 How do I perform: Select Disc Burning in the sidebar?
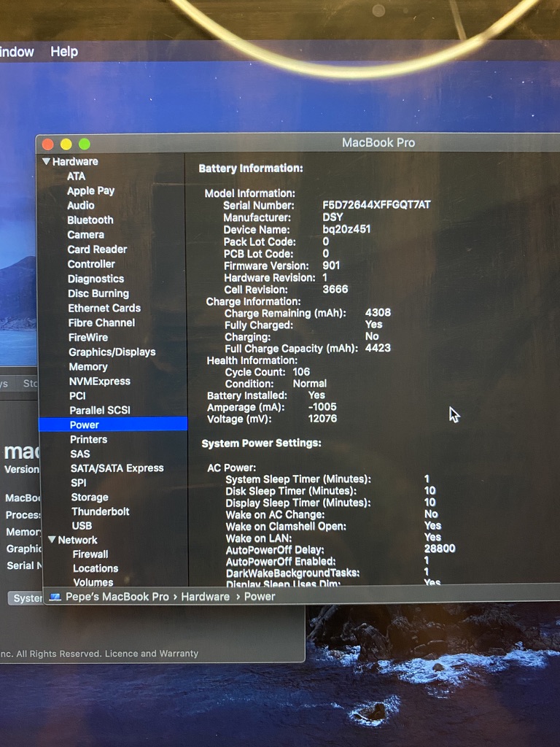(x=98, y=293)
